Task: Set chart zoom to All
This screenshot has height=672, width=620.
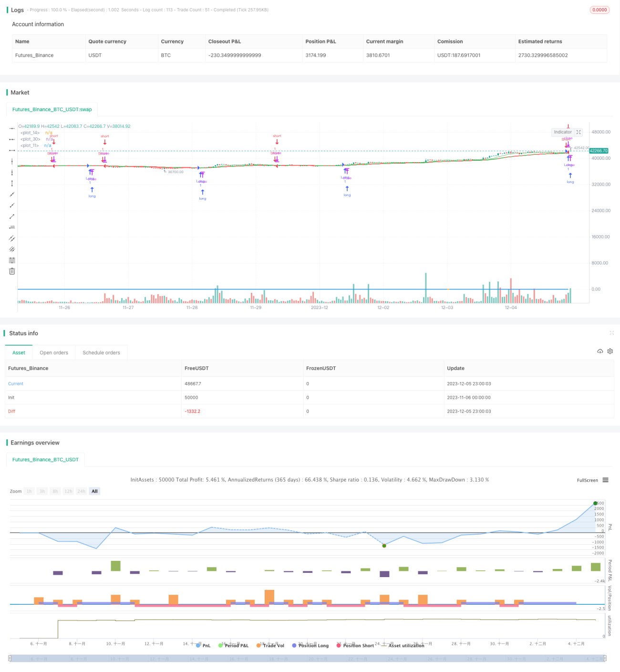Action: [94, 491]
